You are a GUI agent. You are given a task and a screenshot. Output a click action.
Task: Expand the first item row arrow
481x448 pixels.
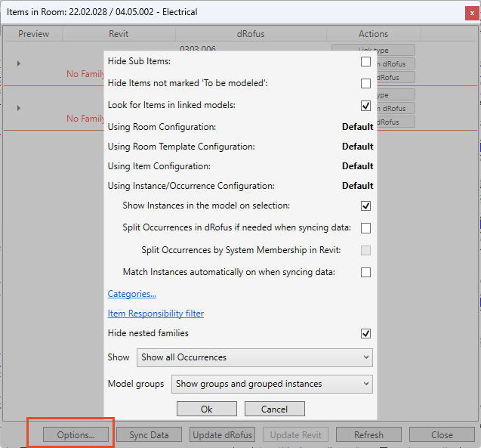(x=19, y=63)
